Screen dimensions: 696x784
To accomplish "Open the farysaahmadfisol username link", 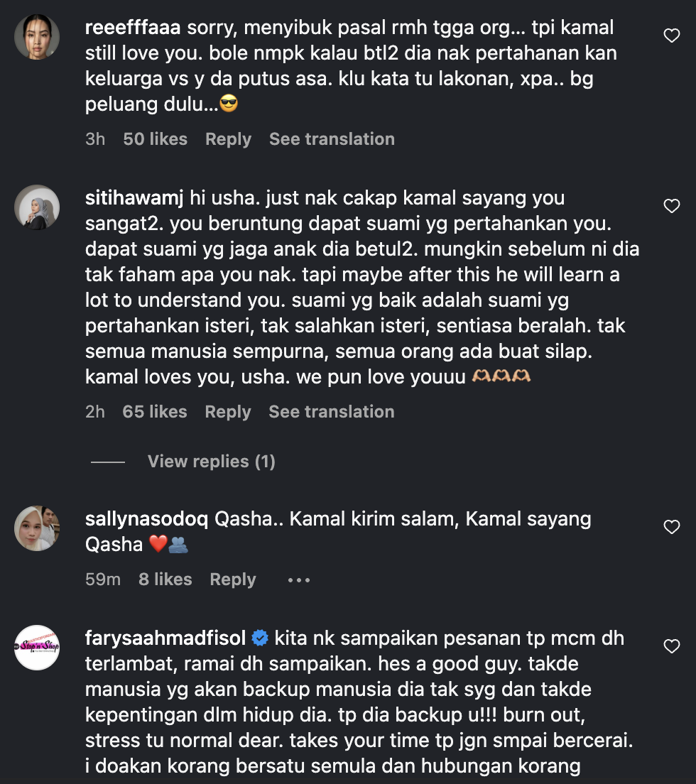I will (x=165, y=638).
